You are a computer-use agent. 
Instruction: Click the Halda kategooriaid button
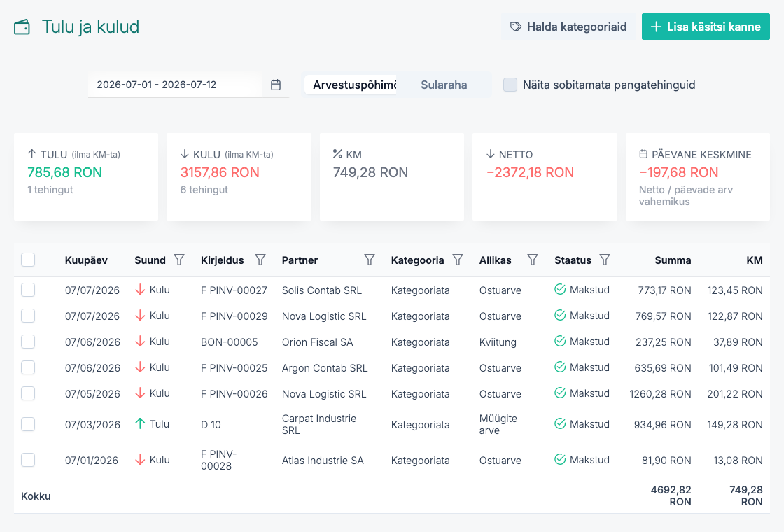[568, 27]
